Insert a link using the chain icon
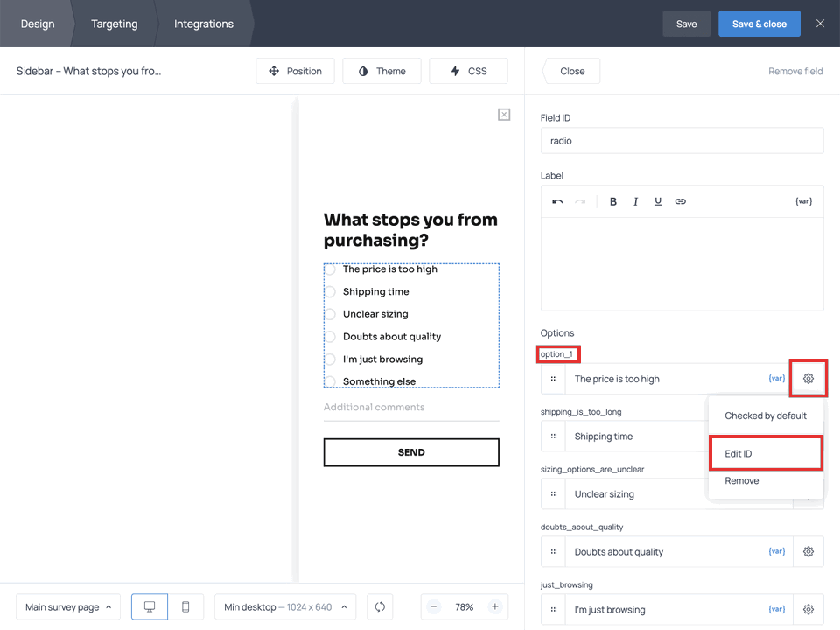The image size is (840, 630). (680, 200)
